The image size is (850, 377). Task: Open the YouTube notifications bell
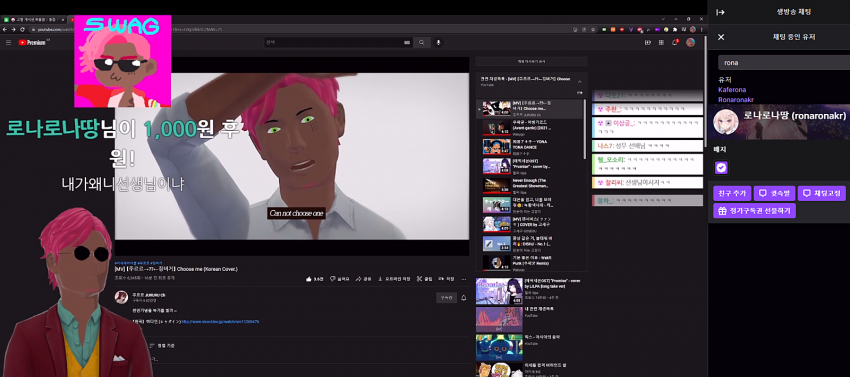pos(675,42)
